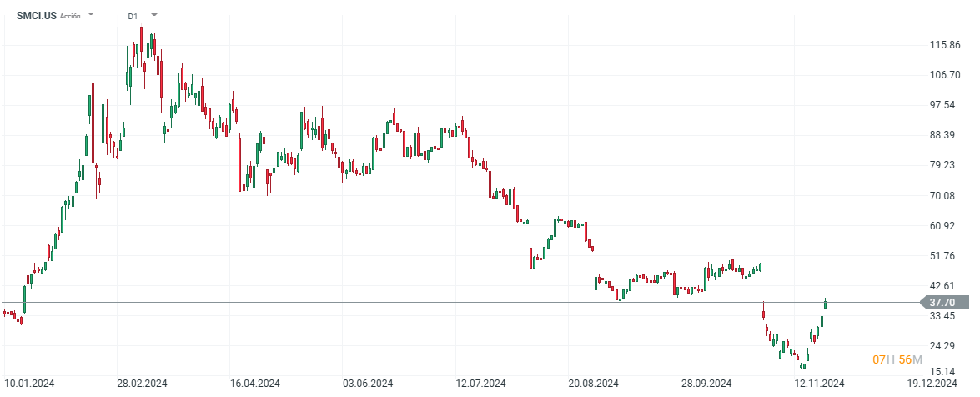Image resolution: width=980 pixels, height=397 pixels.
Task: Click the 19.12.2024 date on time axis
Action: (x=932, y=384)
